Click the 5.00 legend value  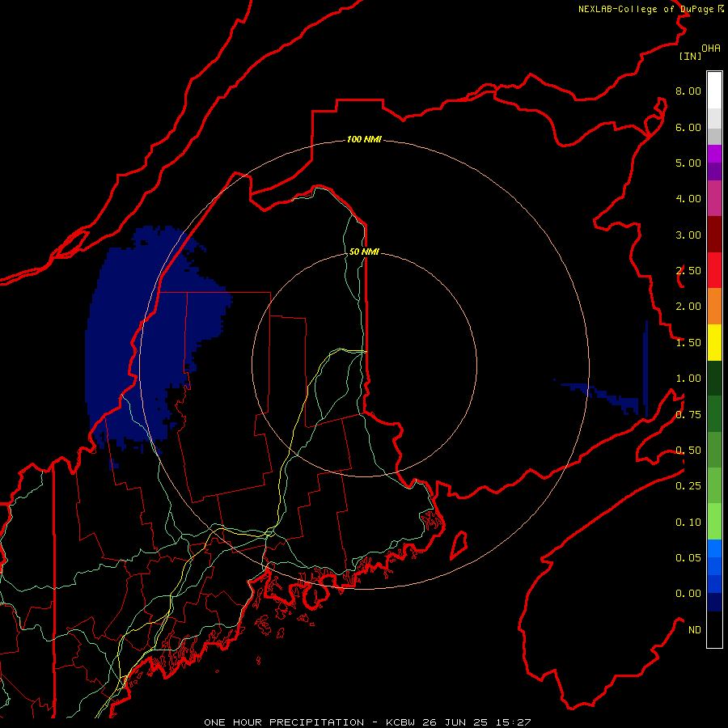[x=688, y=163]
